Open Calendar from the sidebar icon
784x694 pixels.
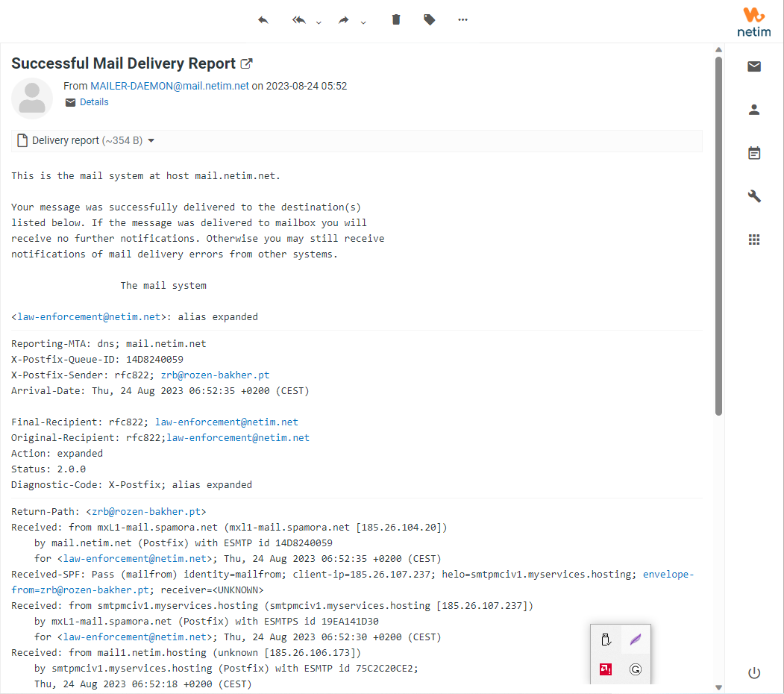click(x=754, y=153)
